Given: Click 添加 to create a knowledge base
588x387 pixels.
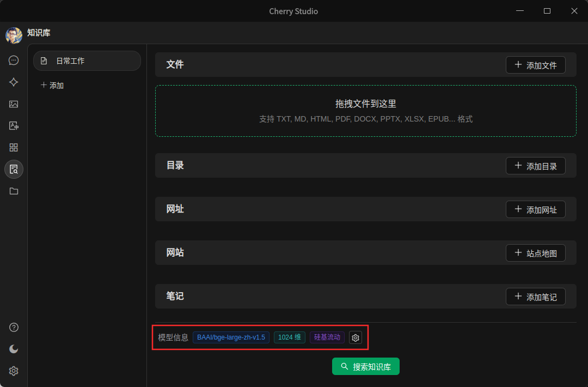Looking at the screenshot, I should [52, 85].
